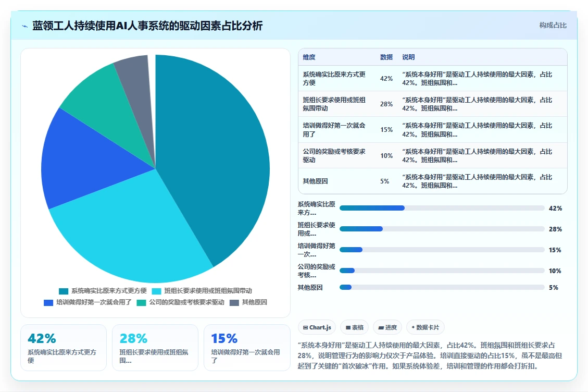Viewport: 588px width, 392px height.
Task: Click the 15% progress bar
Action: [442, 250]
